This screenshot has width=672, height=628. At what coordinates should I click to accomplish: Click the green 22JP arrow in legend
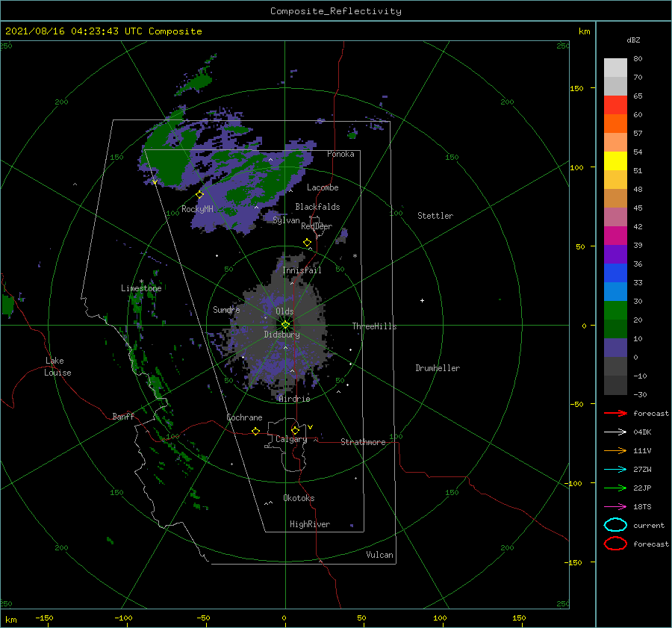(x=615, y=488)
